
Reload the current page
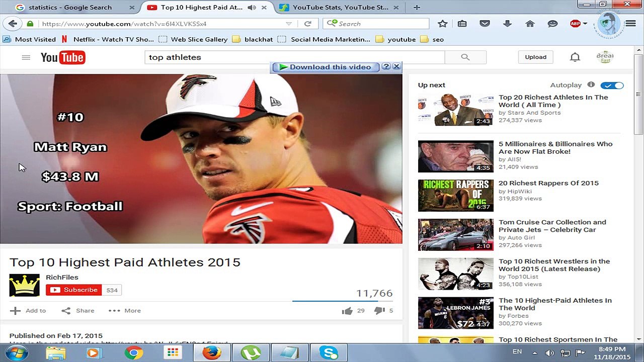pos(308,24)
